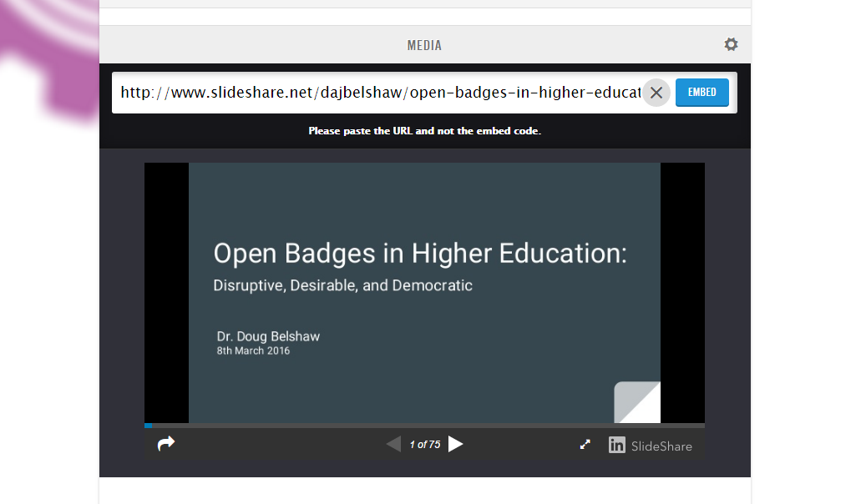Open the Media block settings gear

click(x=731, y=45)
